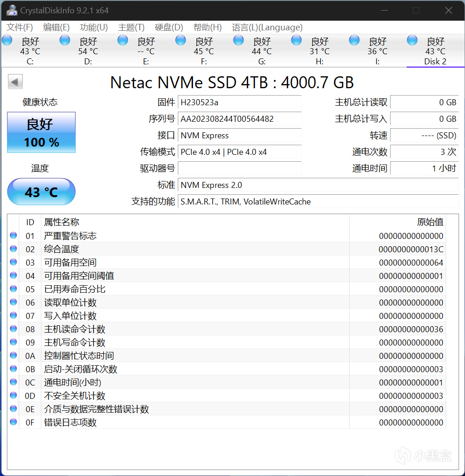Switch to the Disk 2 drive tab
Screen dimensions: 465x476
(435, 51)
